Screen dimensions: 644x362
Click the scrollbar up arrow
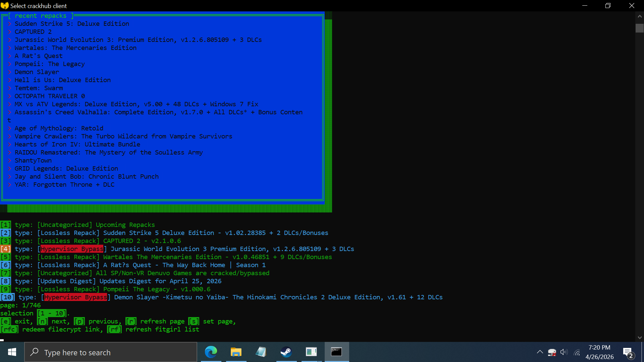coord(639,16)
